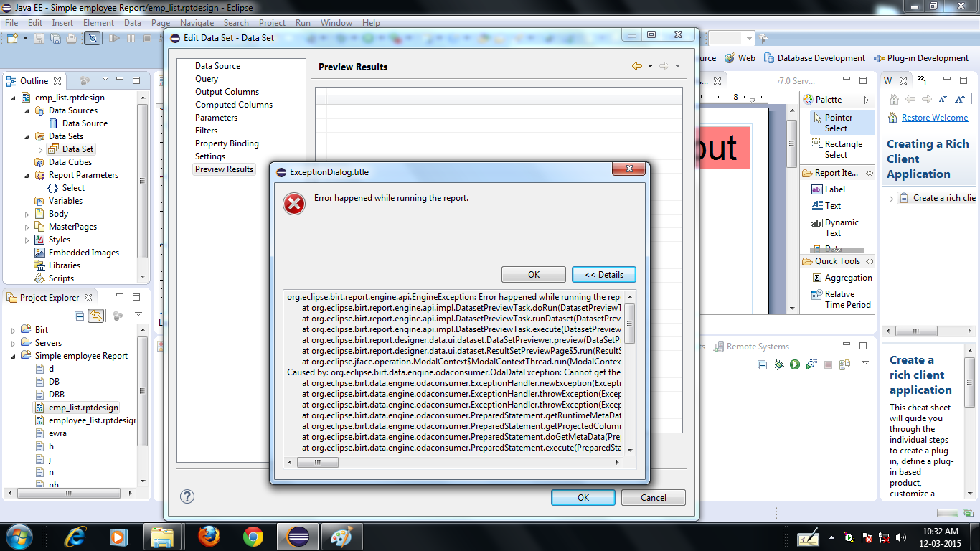The width and height of the screenshot is (980, 551).
Task: Collapse Data Sources node in Outline
Action: pos(27,110)
